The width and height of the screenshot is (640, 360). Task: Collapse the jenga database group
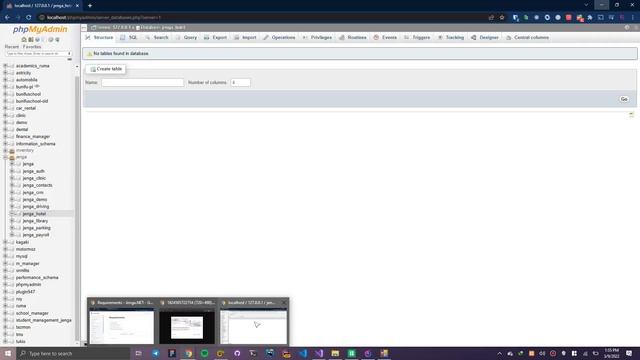pos(5,157)
